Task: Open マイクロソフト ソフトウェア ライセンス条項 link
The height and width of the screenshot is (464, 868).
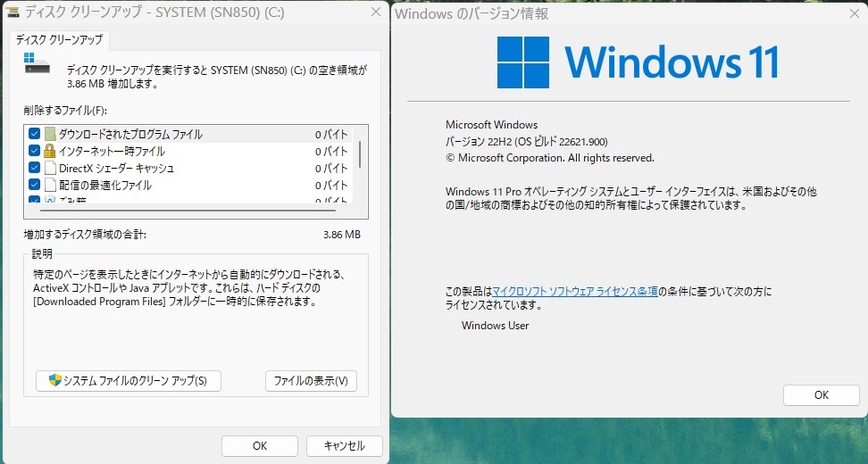Action: pos(574,292)
